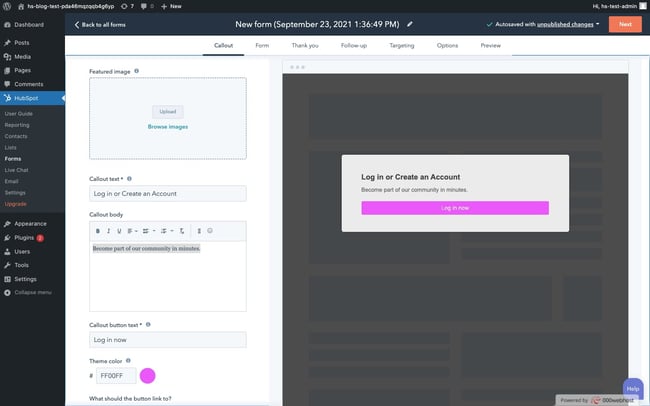Switch to the Targeting tab

[401, 45]
